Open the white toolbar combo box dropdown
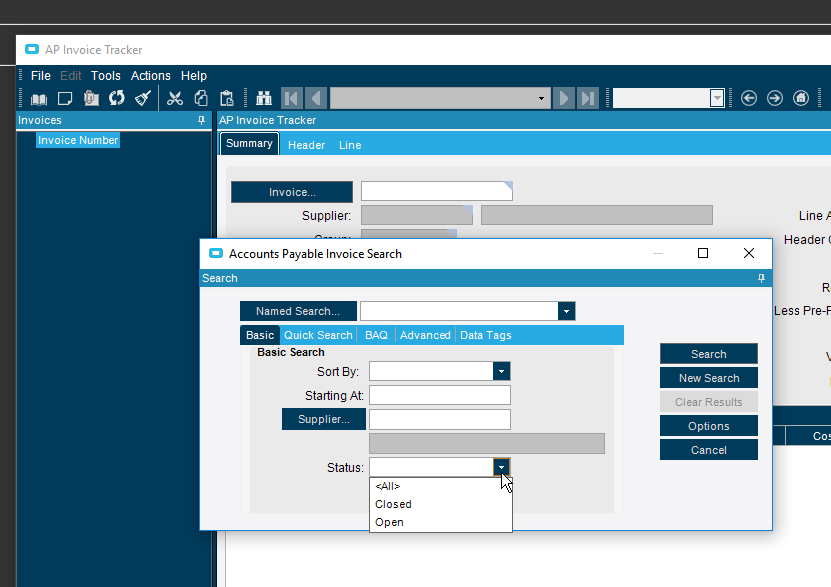The image size is (831, 587). coord(717,98)
